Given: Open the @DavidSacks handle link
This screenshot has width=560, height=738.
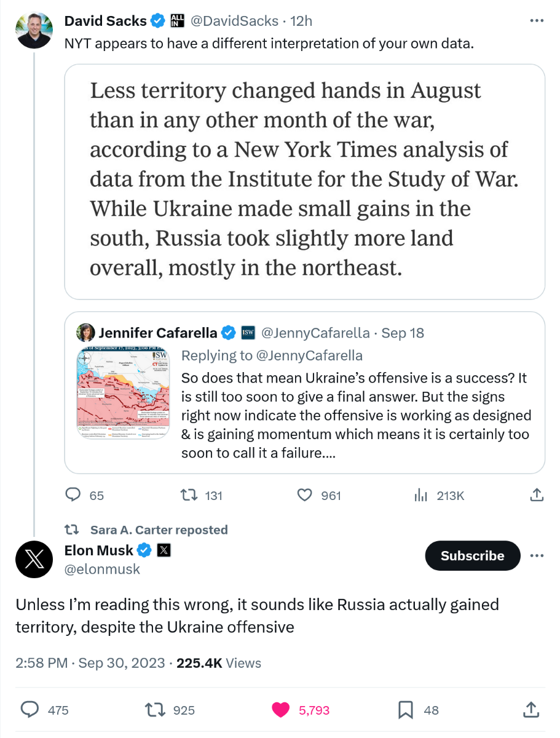Looking at the screenshot, I should pos(234,21).
